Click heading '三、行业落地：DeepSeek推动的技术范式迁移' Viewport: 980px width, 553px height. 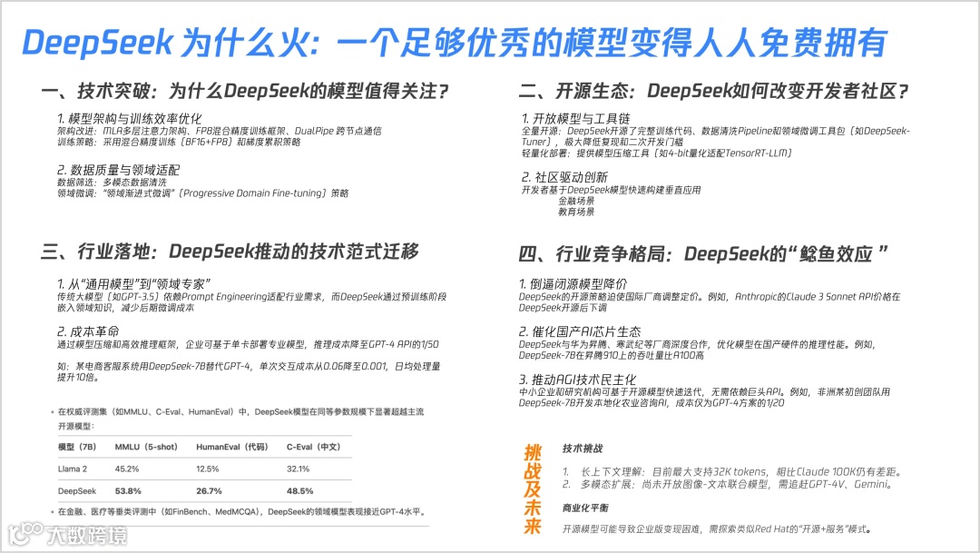pos(230,252)
